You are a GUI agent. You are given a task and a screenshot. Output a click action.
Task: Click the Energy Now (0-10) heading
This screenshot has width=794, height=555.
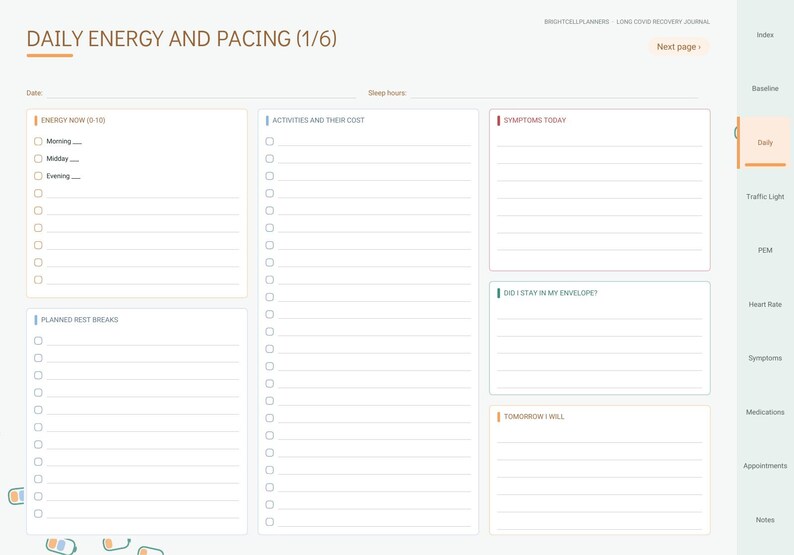click(x=73, y=121)
